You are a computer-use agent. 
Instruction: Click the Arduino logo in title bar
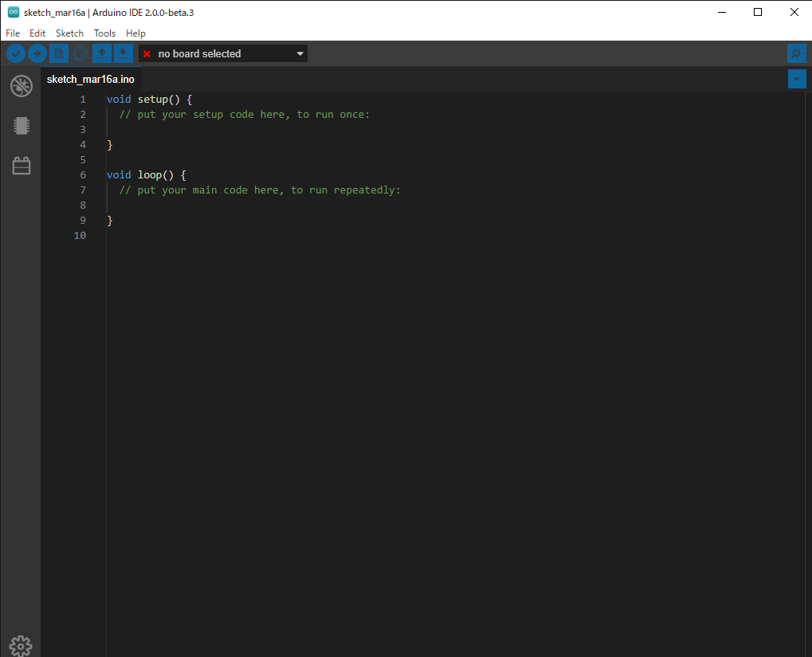click(x=14, y=12)
